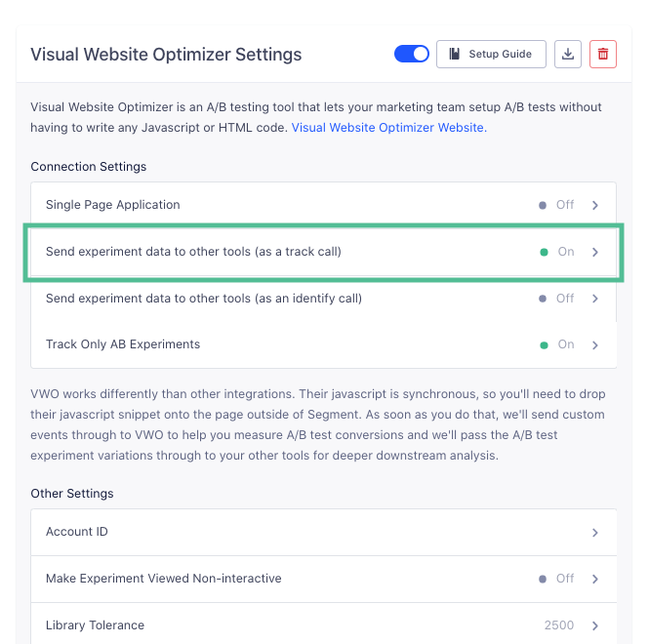Select the Account ID row label
Image resolution: width=649 pixels, height=644 pixels.
pyautogui.click(x=76, y=533)
